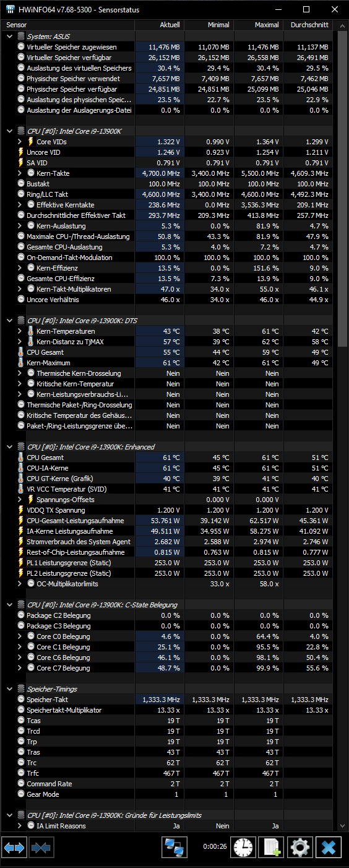
Task: Click the lightning icon beside SA VID
Action: (21, 163)
